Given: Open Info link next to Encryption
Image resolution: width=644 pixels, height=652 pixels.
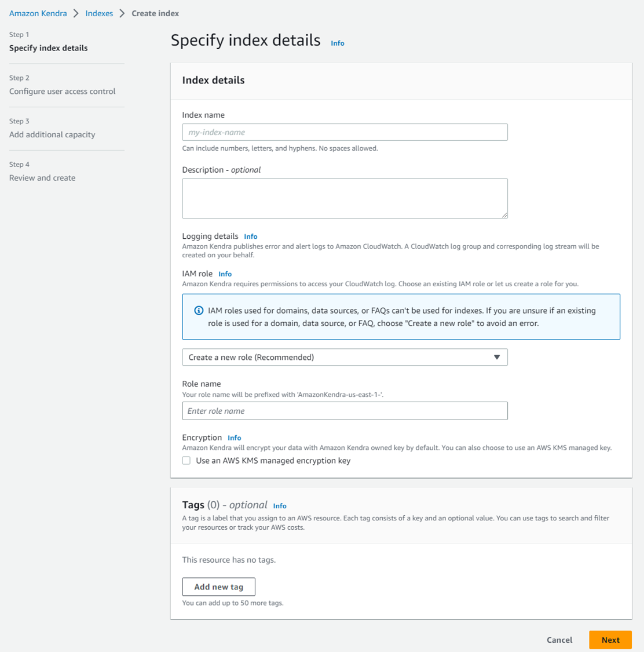Looking at the screenshot, I should [x=235, y=438].
